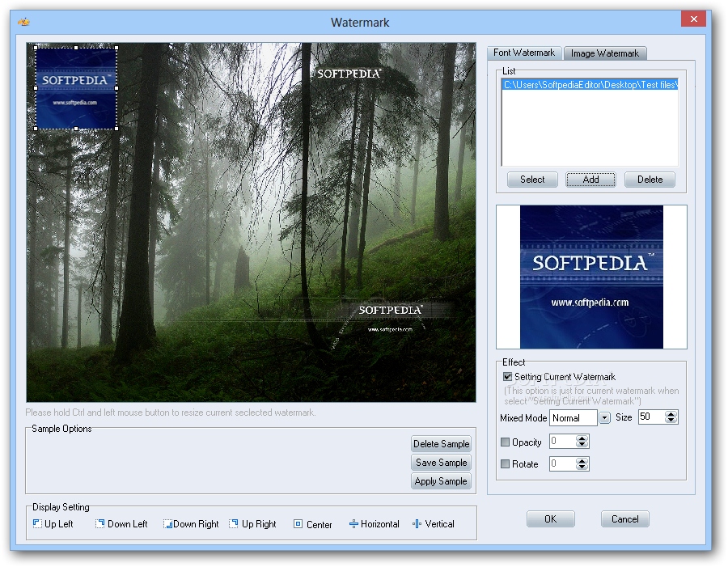Click the Delete button under List
The width and height of the screenshot is (728, 567).
click(x=650, y=180)
